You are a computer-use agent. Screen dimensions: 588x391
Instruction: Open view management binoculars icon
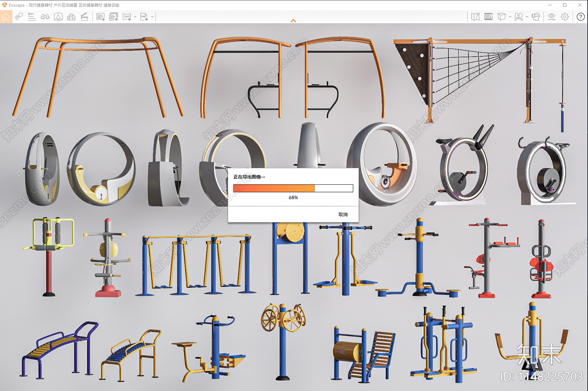[x=45, y=17]
